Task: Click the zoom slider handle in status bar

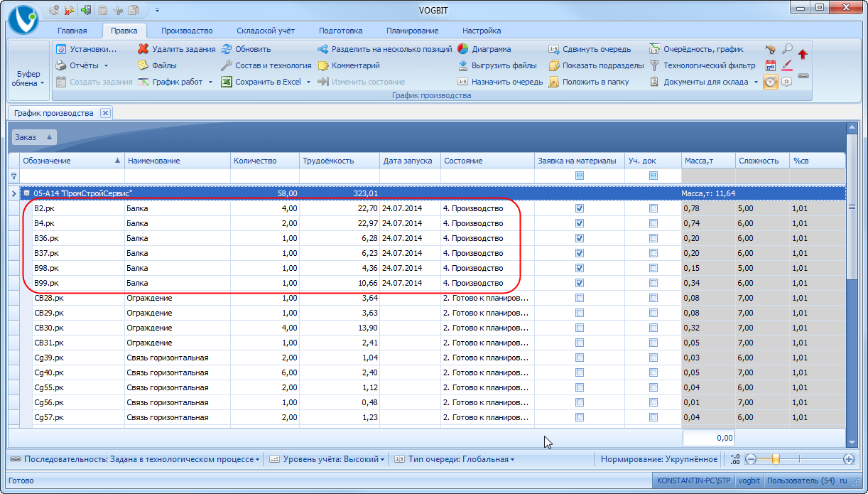Action: 776,459
